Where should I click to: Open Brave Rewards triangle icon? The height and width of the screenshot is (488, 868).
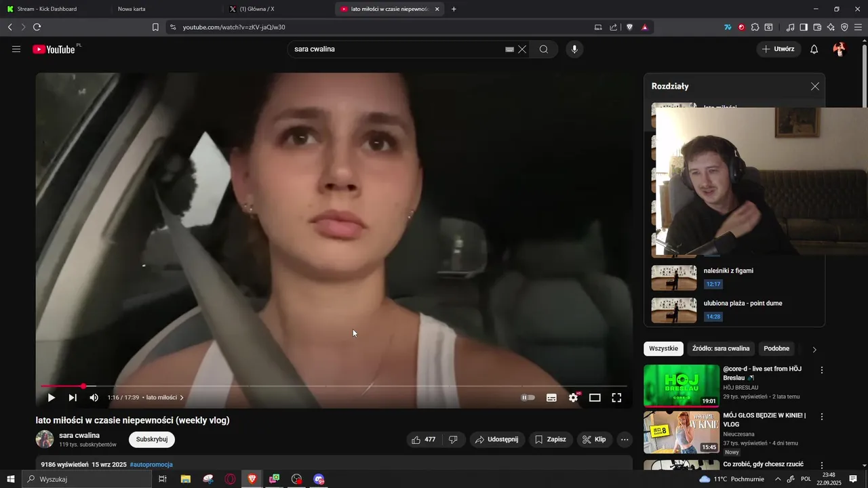(x=644, y=27)
